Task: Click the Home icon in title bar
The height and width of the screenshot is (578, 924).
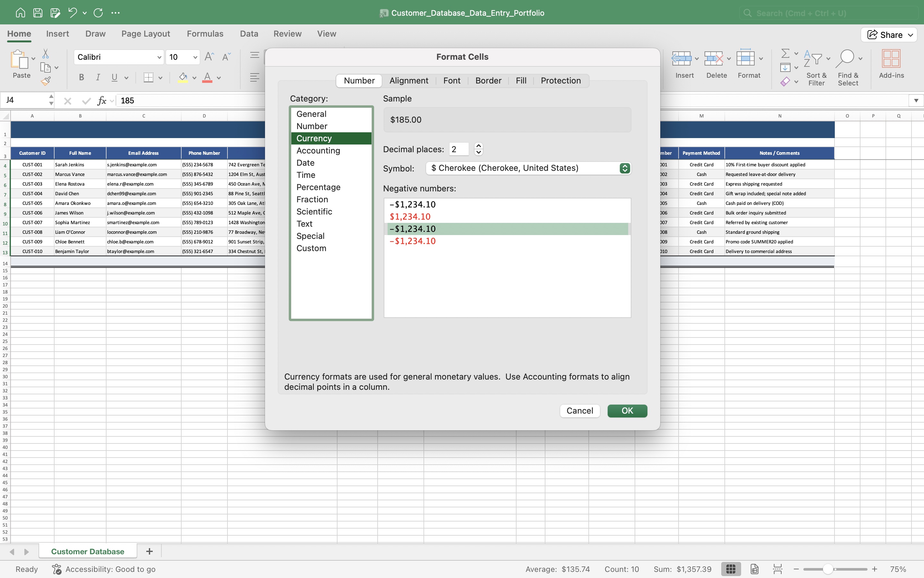Action: coord(20,13)
